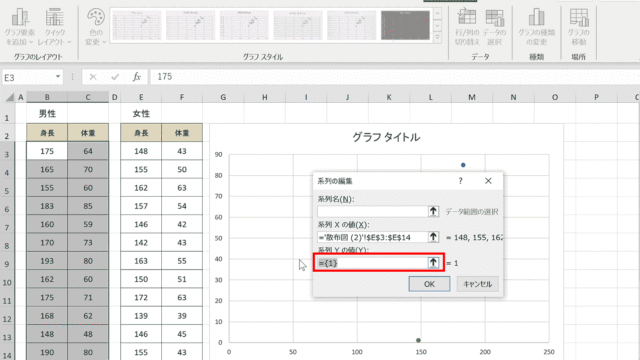
Task: Click Series name (系列名) input field
Action: coord(372,211)
